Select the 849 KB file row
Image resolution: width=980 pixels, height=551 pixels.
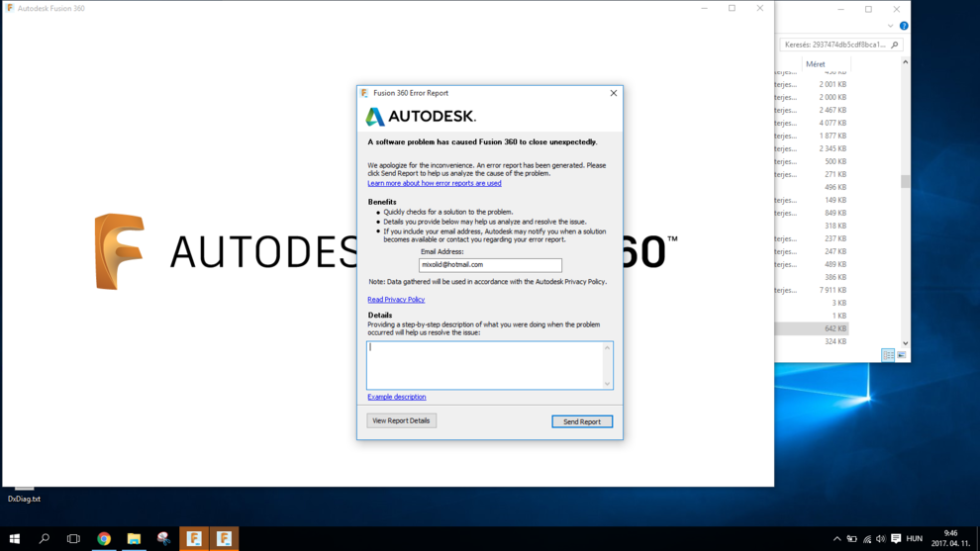[x=812, y=213]
